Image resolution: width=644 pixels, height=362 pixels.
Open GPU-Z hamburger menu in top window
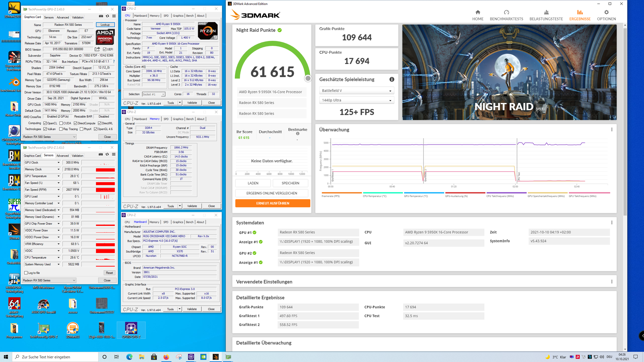click(114, 16)
